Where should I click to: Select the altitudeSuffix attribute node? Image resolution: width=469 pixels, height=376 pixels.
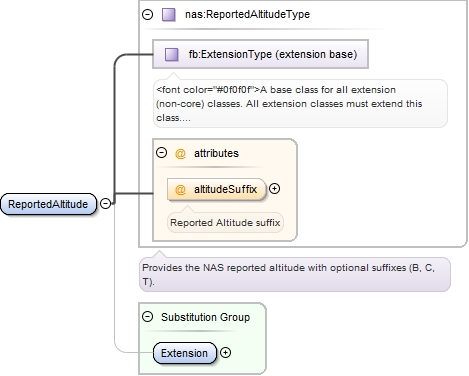click(x=217, y=189)
